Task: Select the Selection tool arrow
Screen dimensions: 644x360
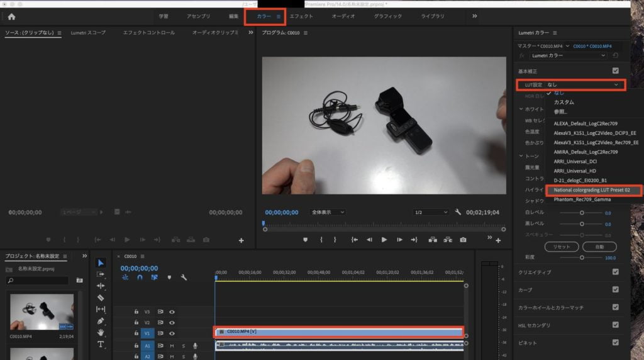Action: (x=101, y=263)
